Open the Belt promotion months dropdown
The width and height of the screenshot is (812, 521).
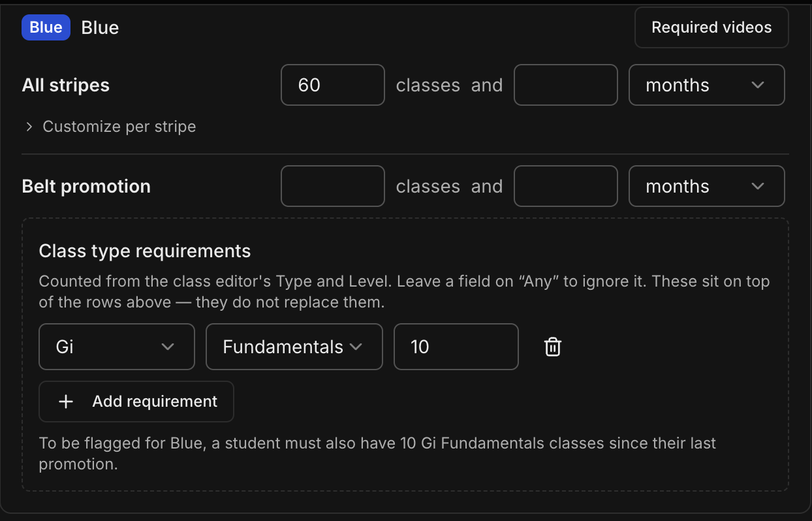tap(706, 186)
